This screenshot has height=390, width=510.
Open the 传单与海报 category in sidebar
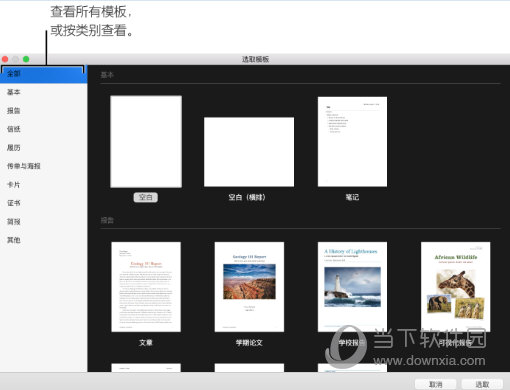click(24, 166)
